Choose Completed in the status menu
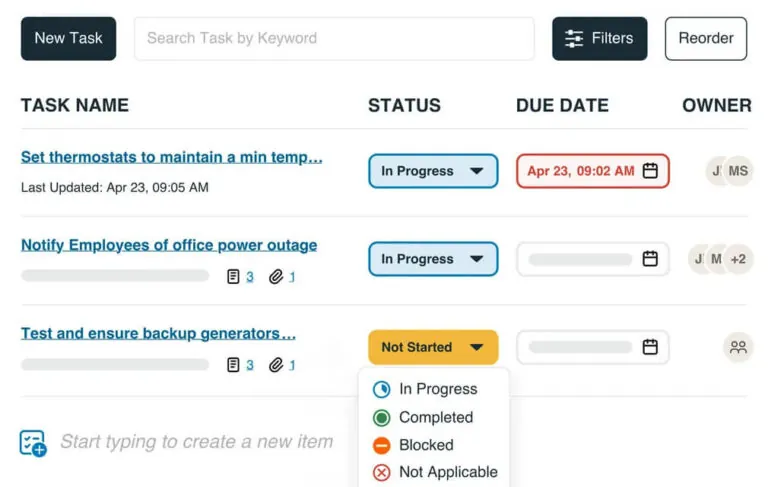Screen dimensions: 768x487 pos(435,417)
